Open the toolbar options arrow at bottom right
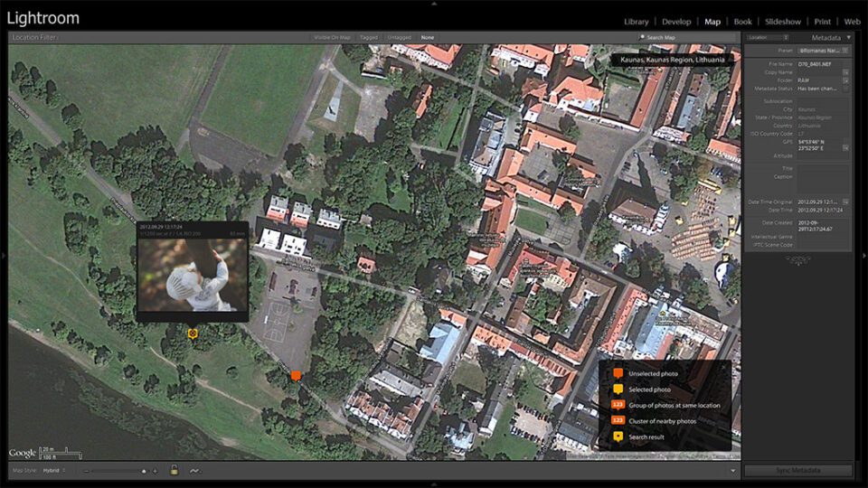This screenshot has width=868, height=488. click(x=733, y=471)
